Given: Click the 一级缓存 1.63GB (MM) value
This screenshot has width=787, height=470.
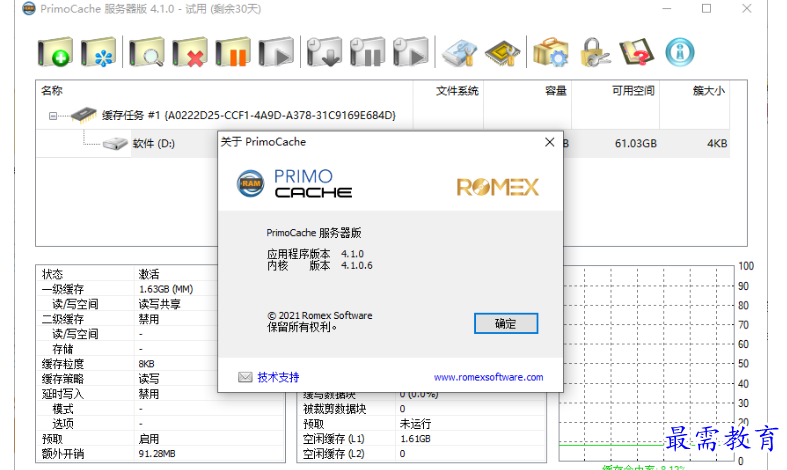Looking at the screenshot, I should pos(166,289).
